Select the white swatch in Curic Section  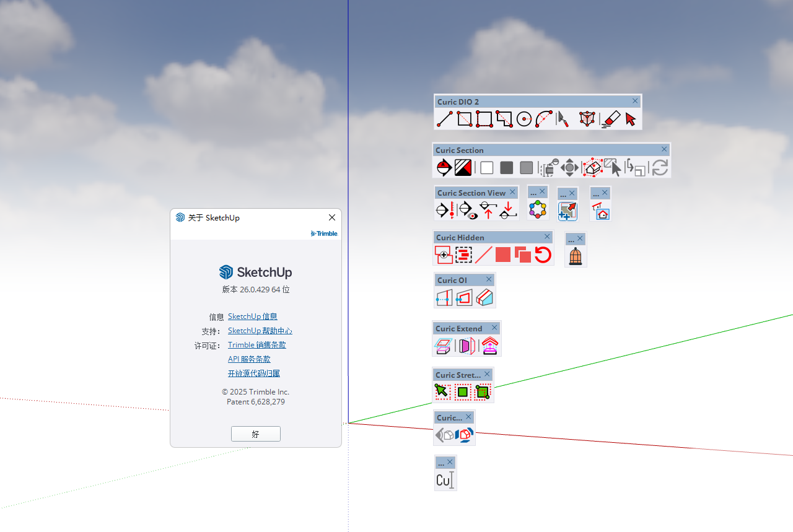point(487,168)
